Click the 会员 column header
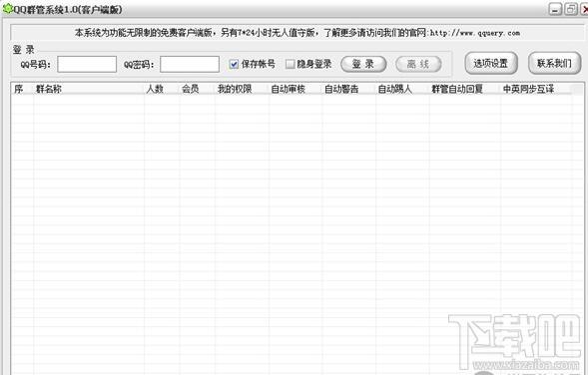 197,89
